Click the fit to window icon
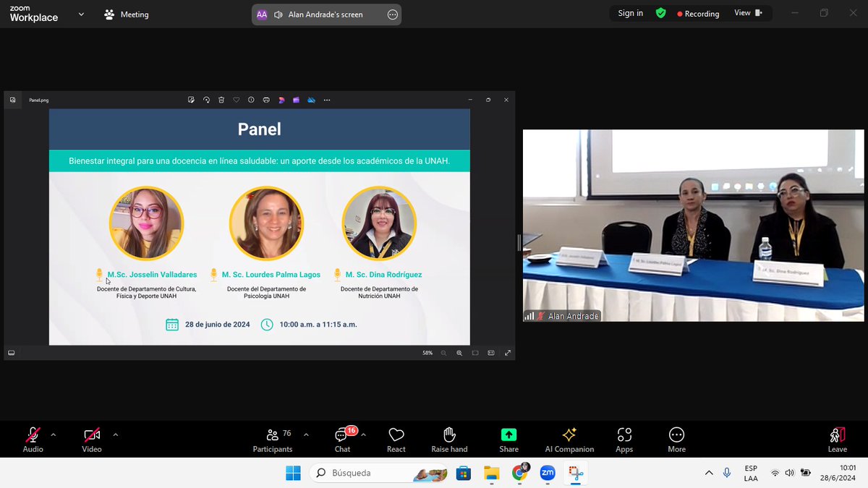Image resolution: width=868 pixels, height=488 pixels. pos(475,353)
